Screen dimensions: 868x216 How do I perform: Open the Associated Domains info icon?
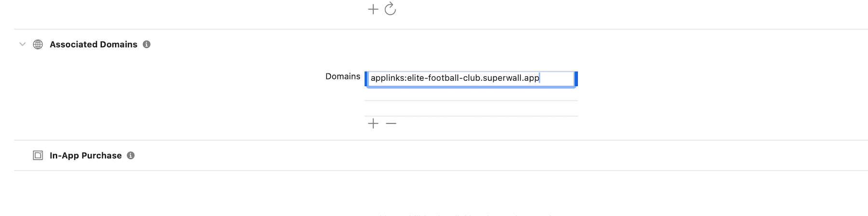147,44
